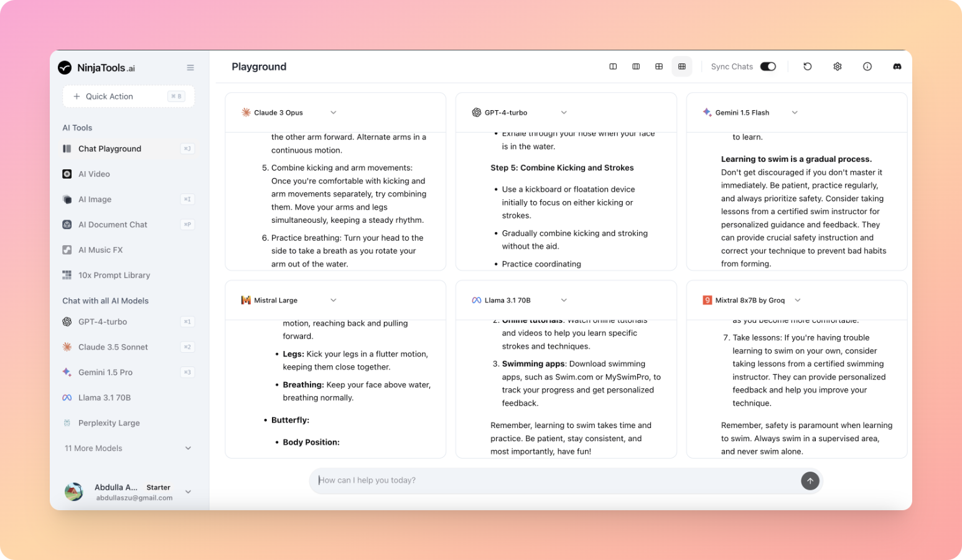The width and height of the screenshot is (962, 560).
Task: Expand the Abdulla account menu
Action: pyautogui.click(x=188, y=492)
